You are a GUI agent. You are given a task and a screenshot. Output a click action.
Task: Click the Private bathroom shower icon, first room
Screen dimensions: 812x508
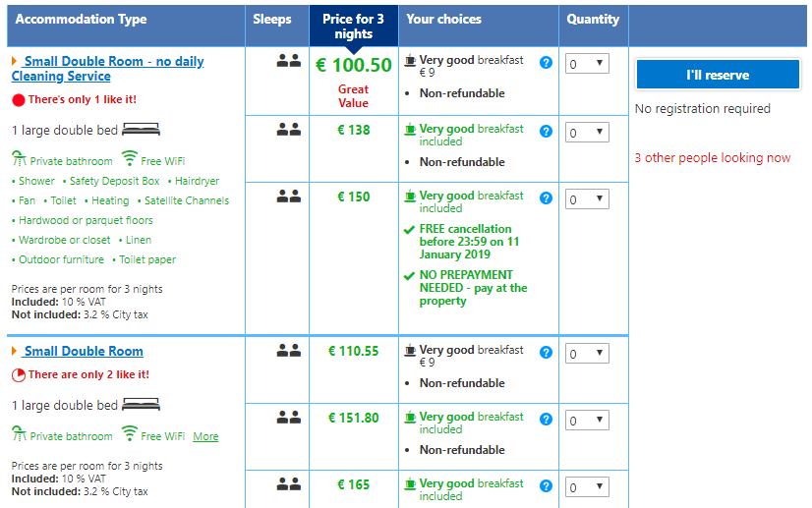coord(19,159)
